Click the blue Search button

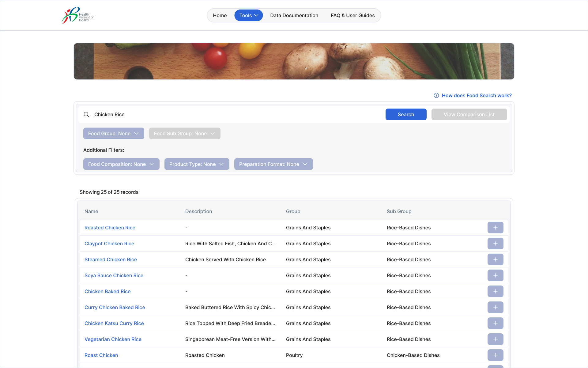click(x=406, y=114)
